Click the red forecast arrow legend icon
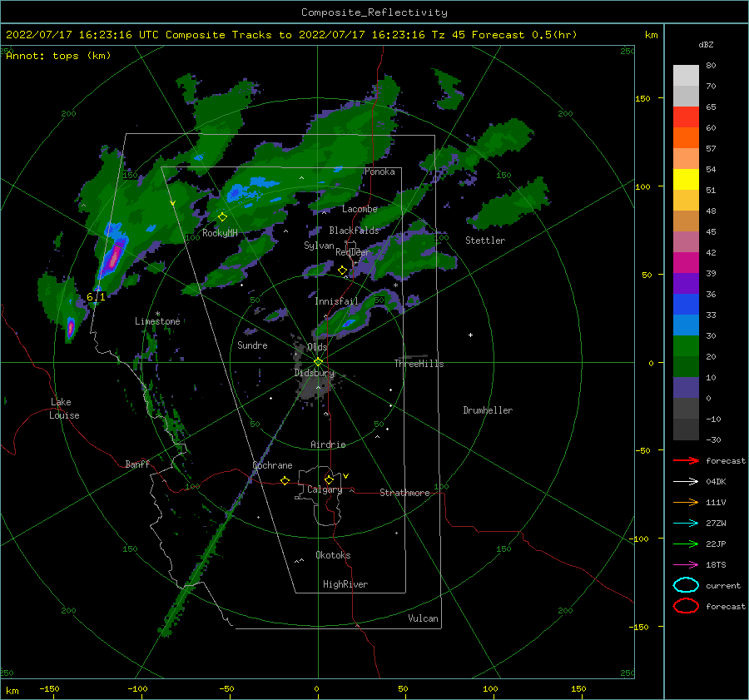 [686, 460]
